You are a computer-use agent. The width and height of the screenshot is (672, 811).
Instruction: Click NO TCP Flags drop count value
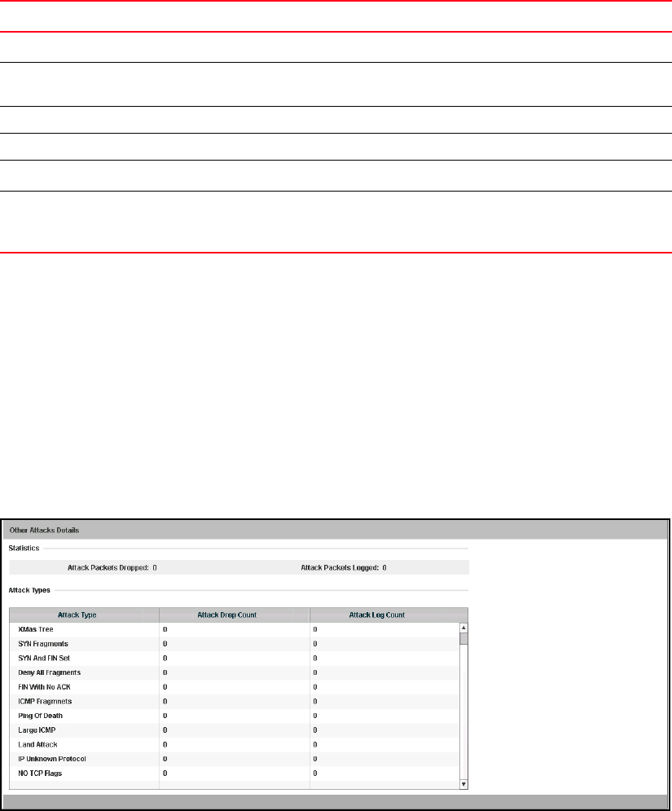point(165,774)
